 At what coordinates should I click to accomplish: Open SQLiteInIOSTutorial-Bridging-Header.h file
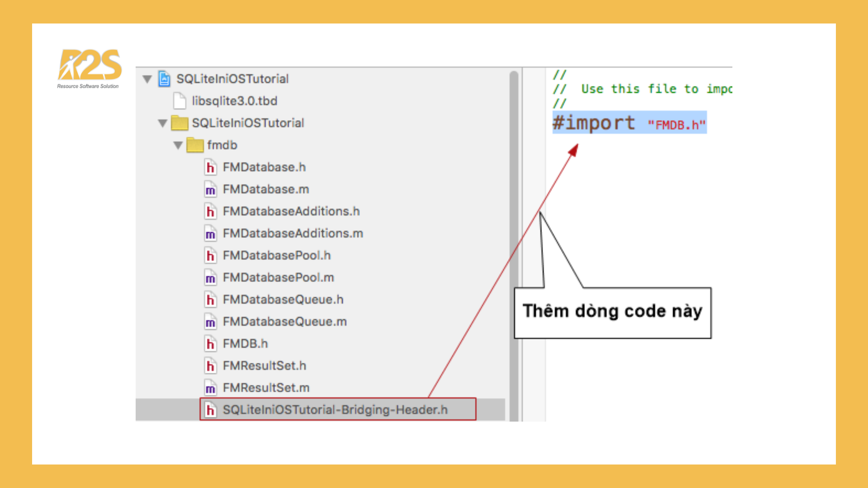[335, 409]
